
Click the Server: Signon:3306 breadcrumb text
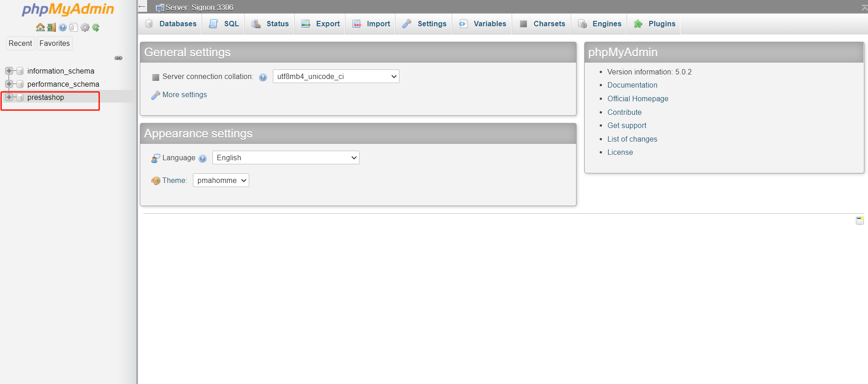tap(199, 7)
